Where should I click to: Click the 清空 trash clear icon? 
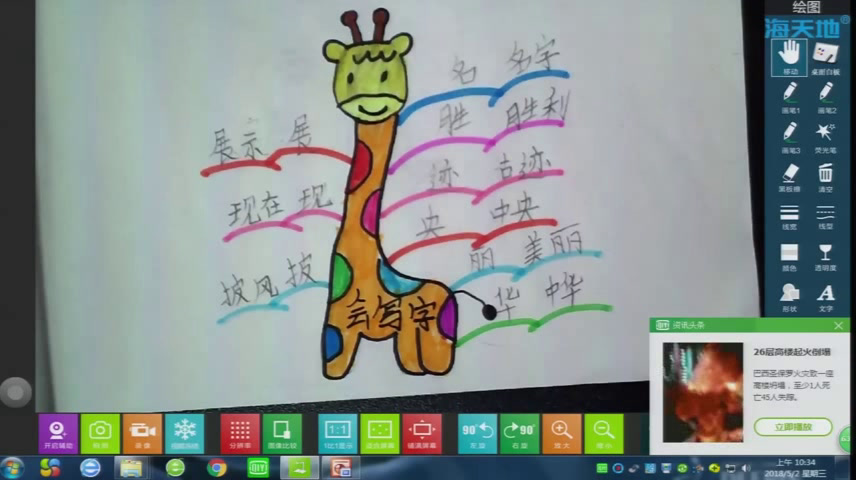click(825, 174)
